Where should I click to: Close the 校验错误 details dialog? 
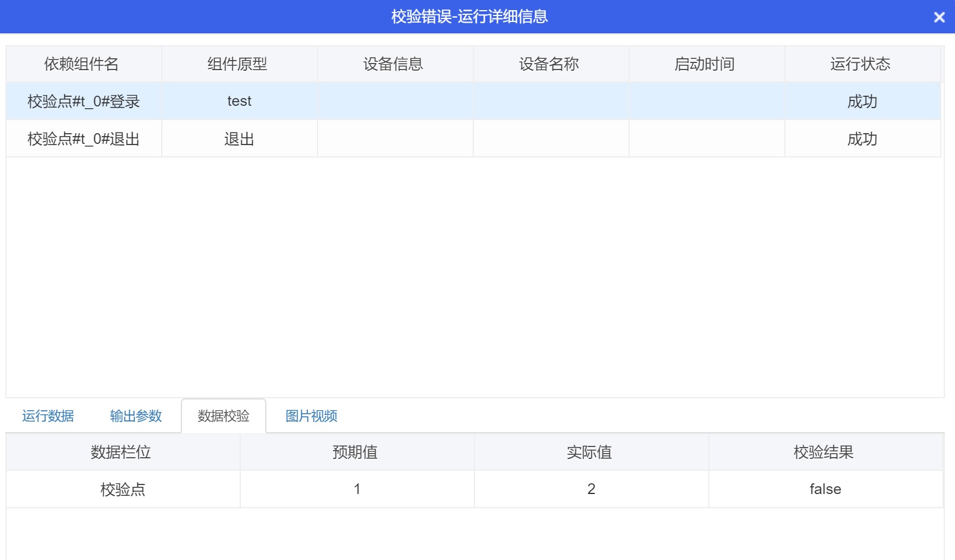coord(939,17)
